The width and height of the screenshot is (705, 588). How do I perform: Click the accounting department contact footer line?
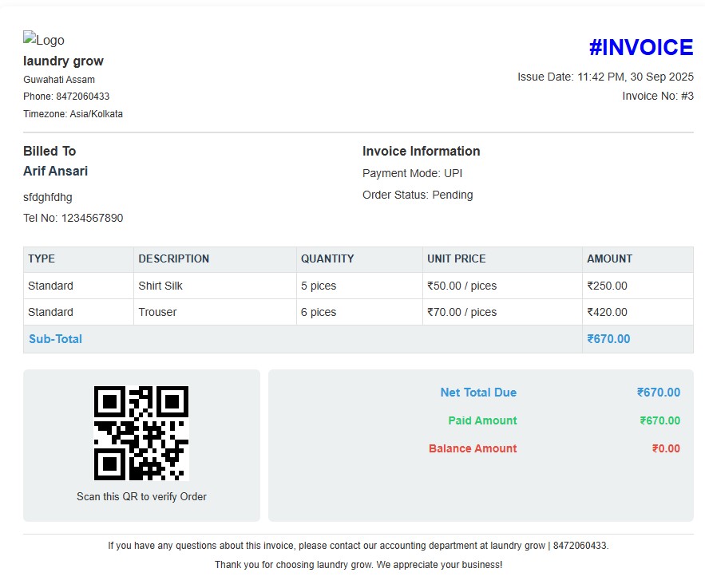coord(358,546)
